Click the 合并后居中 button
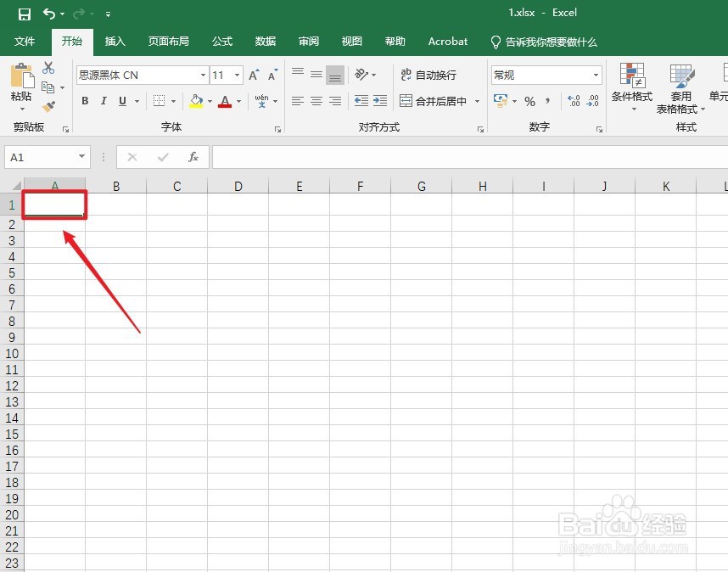728x572 pixels. coord(434,101)
